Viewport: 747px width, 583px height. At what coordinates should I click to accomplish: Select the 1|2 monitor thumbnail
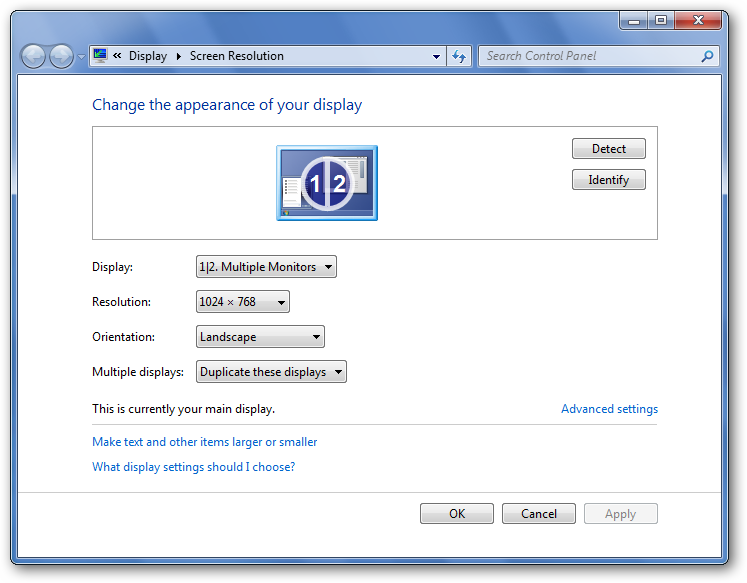coord(327,183)
